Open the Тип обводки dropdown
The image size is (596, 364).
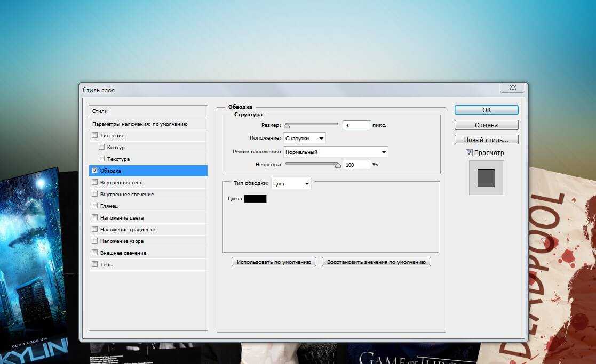[x=291, y=184]
